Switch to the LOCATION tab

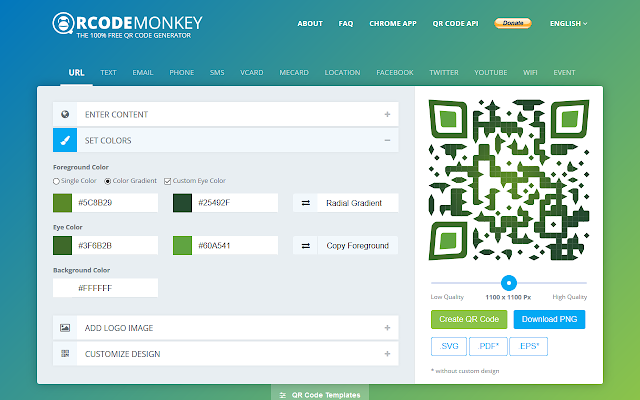pyautogui.click(x=342, y=73)
